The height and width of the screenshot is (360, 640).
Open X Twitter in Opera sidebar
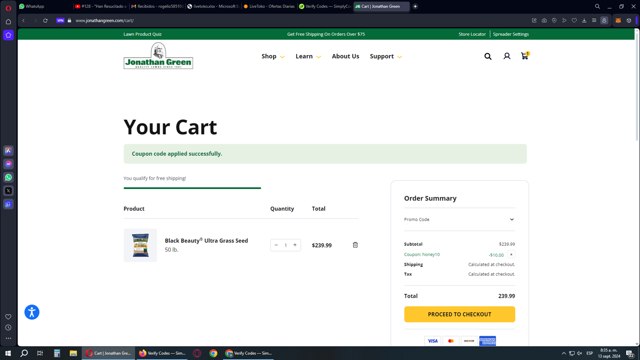(x=8, y=191)
